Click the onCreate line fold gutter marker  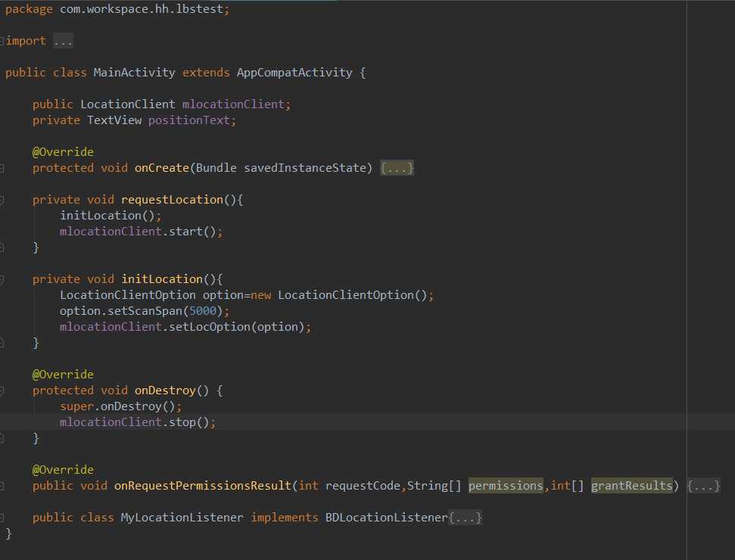[2, 168]
